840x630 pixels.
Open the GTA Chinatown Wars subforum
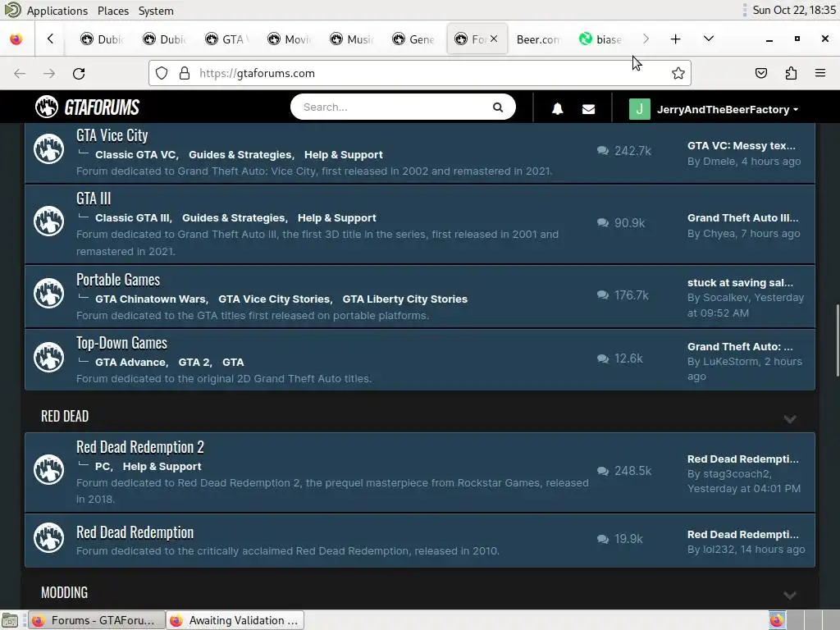(151, 299)
